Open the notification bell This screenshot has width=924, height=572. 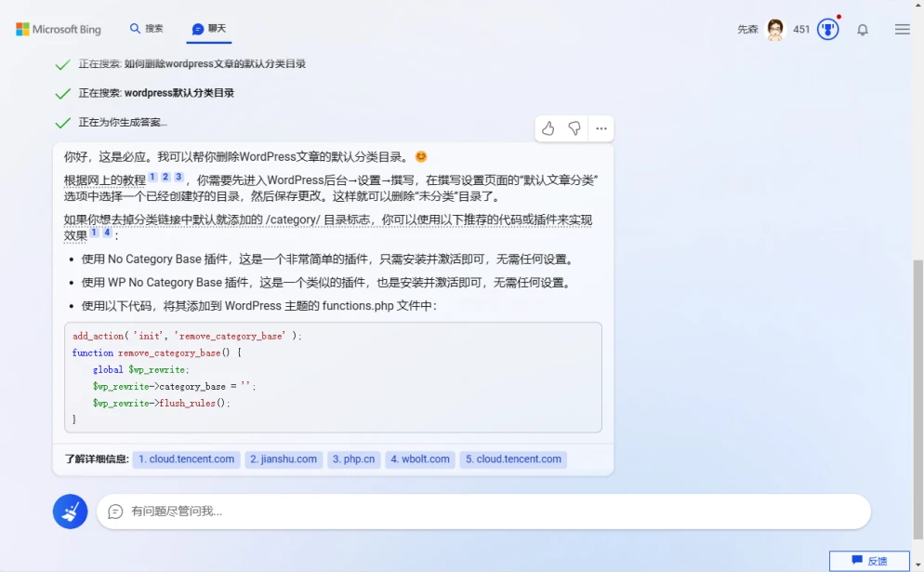tap(862, 29)
